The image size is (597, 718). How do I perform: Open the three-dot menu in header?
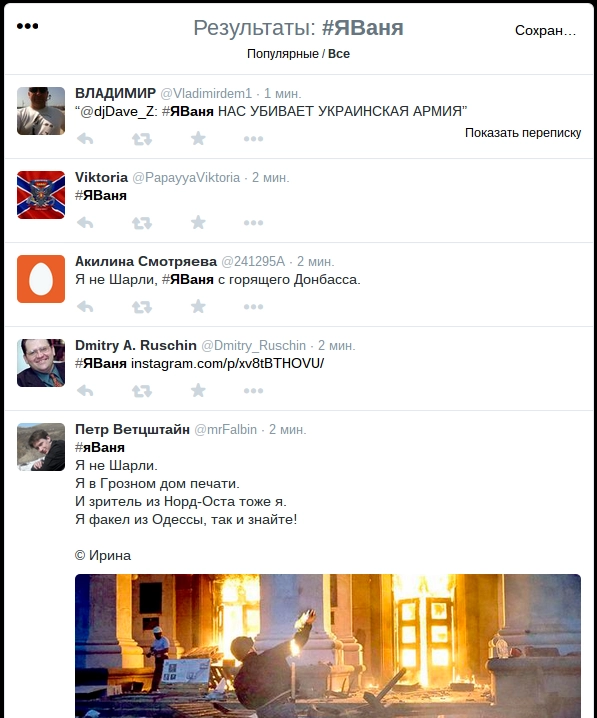[x=27, y=26]
